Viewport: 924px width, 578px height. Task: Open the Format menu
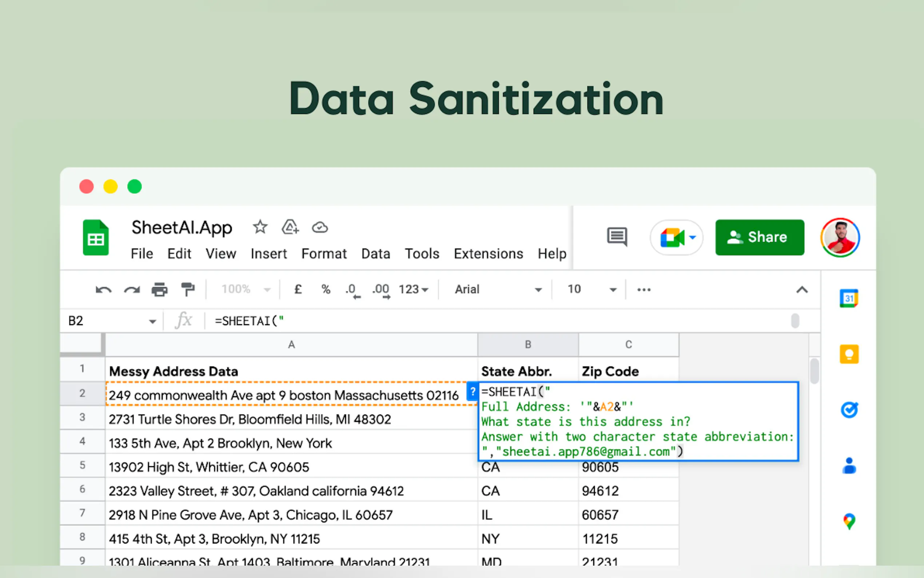(x=324, y=254)
